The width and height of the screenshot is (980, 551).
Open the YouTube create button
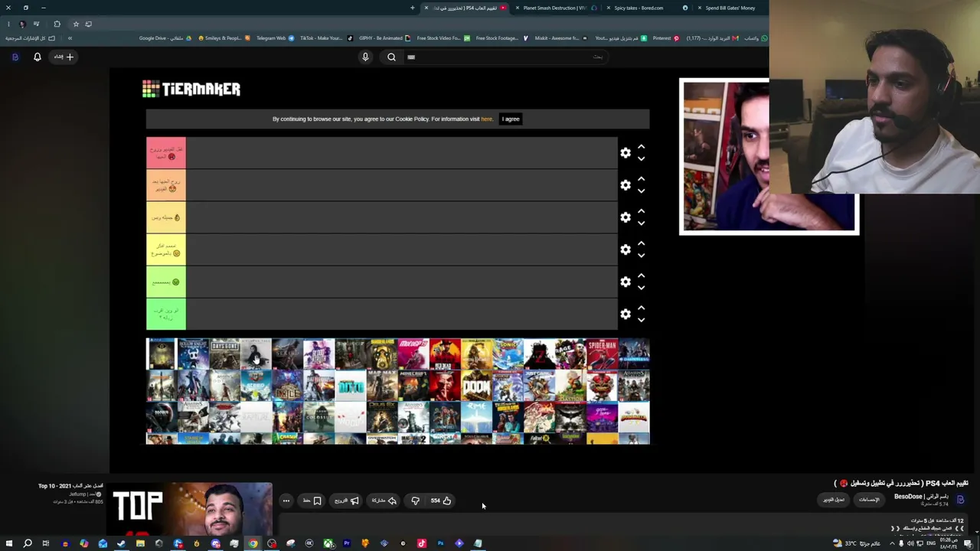pos(64,57)
